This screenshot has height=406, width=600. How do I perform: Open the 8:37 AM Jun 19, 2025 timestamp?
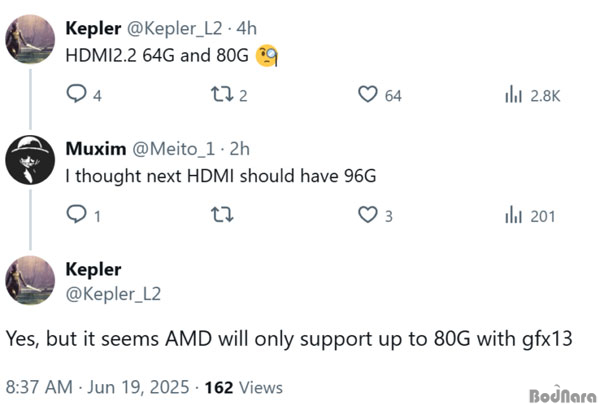pyautogui.click(x=98, y=387)
